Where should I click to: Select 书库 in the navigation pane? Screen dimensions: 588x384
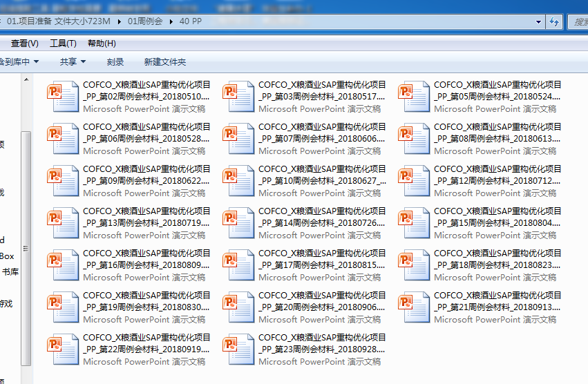pos(10,272)
